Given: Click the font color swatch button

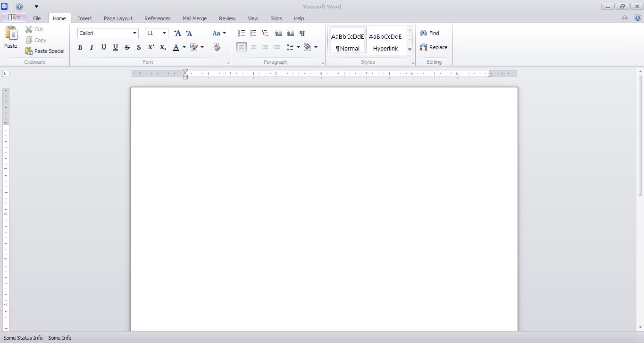Looking at the screenshot, I should tap(176, 47).
